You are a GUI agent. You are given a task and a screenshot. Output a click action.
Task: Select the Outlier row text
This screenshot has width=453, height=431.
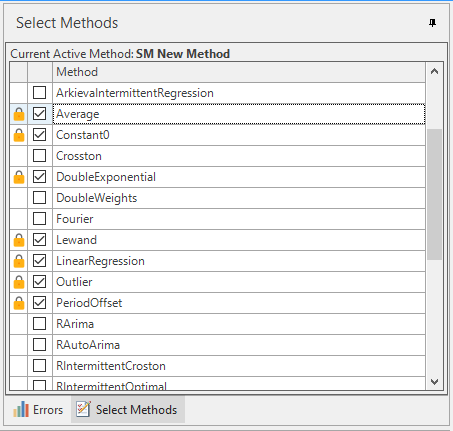[x=74, y=282]
